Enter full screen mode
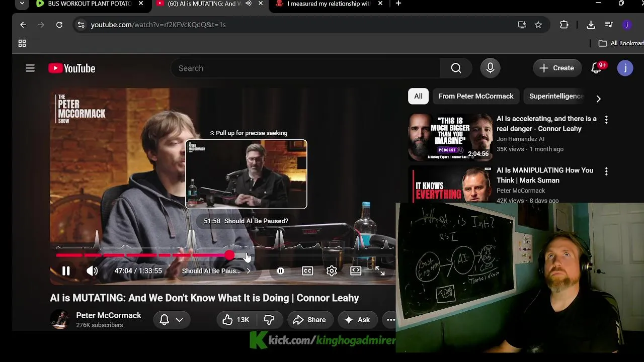 [380, 271]
